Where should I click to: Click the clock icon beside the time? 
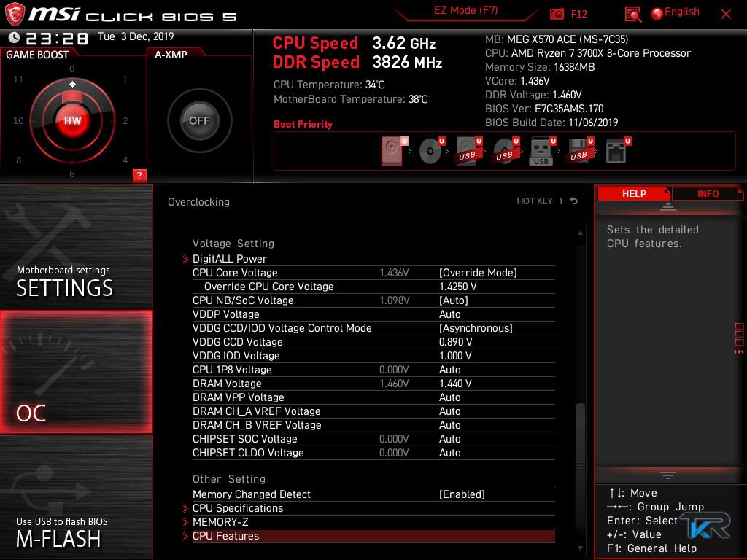[14, 38]
